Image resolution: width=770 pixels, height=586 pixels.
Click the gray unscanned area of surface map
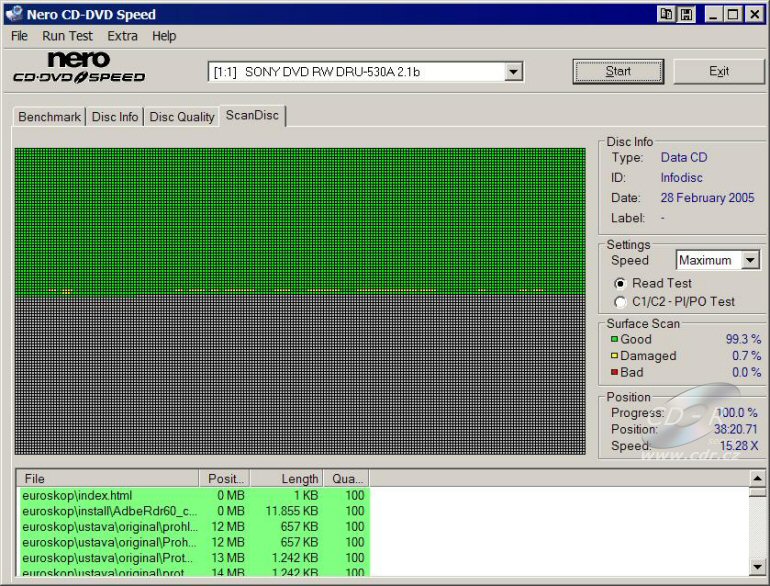pos(300,375)
